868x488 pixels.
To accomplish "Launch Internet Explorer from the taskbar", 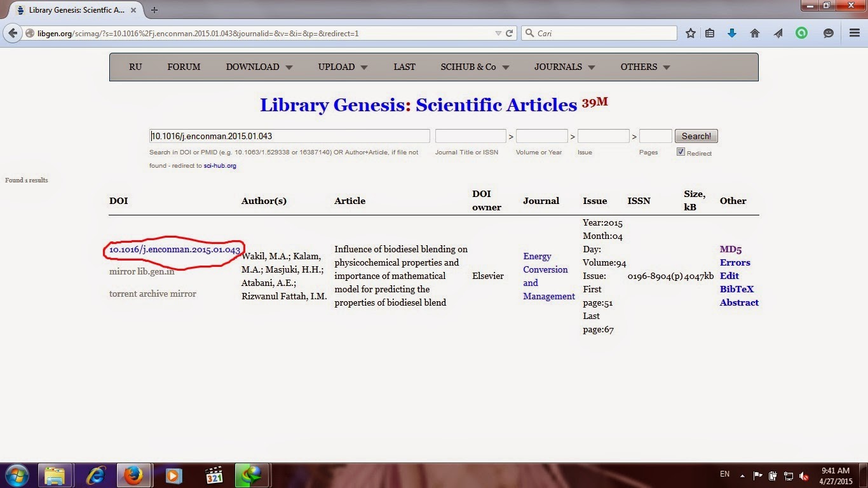I will [x=95, y=475].
